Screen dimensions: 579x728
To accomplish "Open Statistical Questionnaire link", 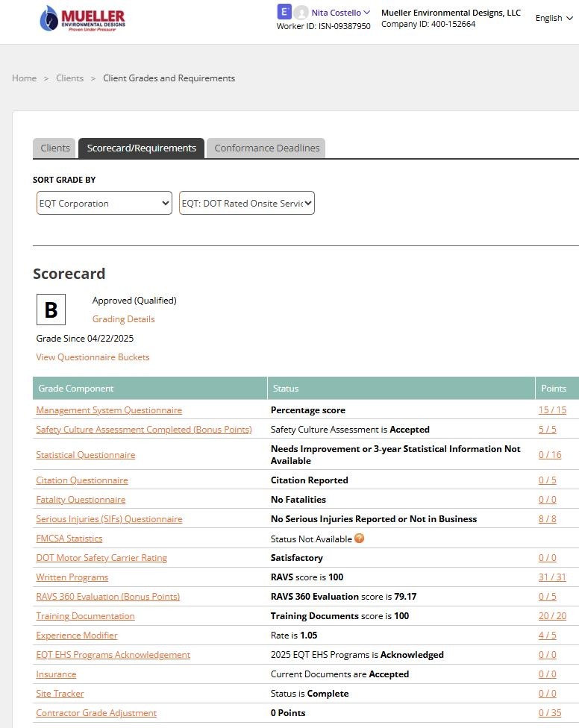I will pos(86,455).
